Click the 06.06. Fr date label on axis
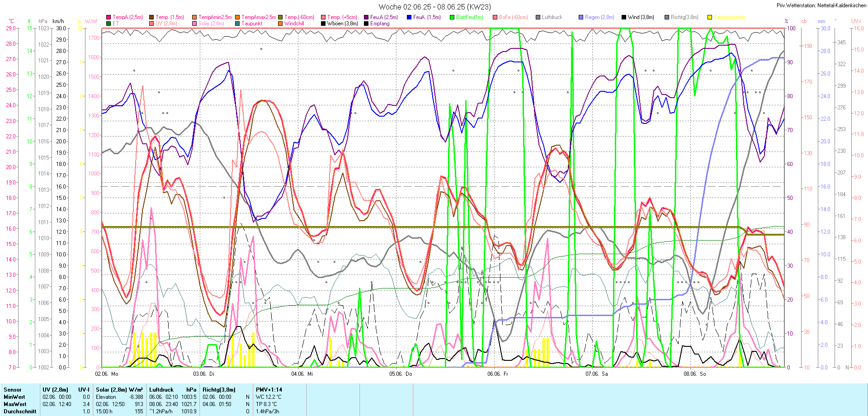 498,374
